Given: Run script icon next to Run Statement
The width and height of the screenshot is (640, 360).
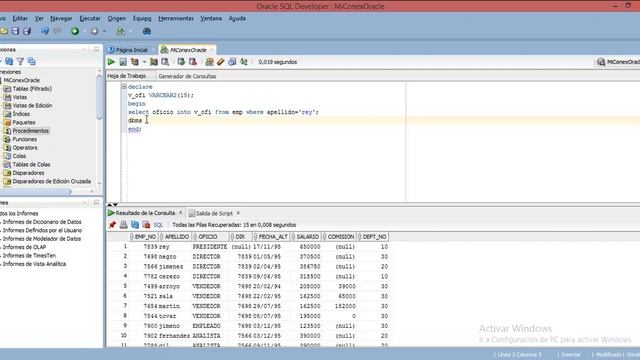Looking at the screenshot, I should tap(123, 62).
